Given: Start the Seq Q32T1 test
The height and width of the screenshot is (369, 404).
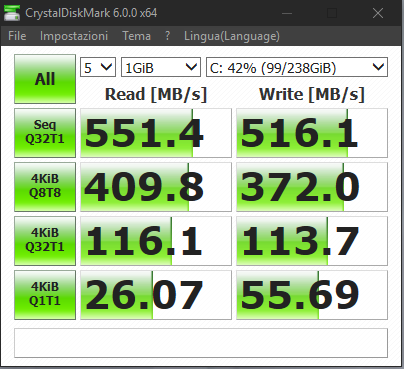Looking at the screenshot, I should [x=45, y=133].
